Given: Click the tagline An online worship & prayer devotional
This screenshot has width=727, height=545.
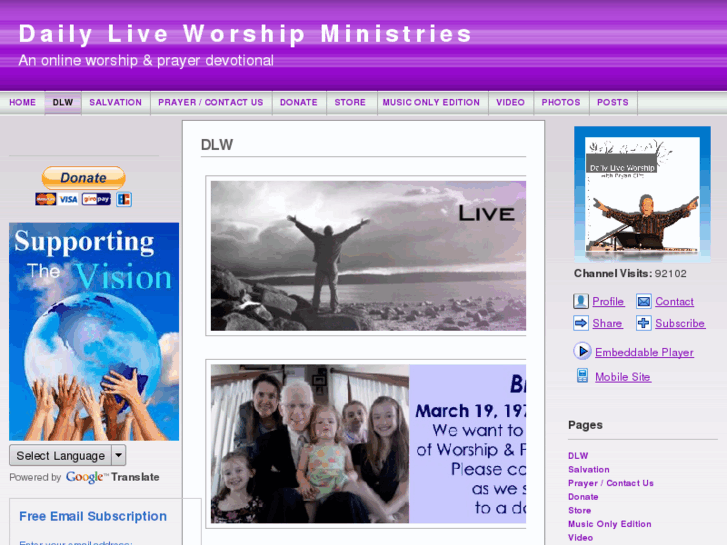Looking at the screenshot, I should (x=146, y=61).
